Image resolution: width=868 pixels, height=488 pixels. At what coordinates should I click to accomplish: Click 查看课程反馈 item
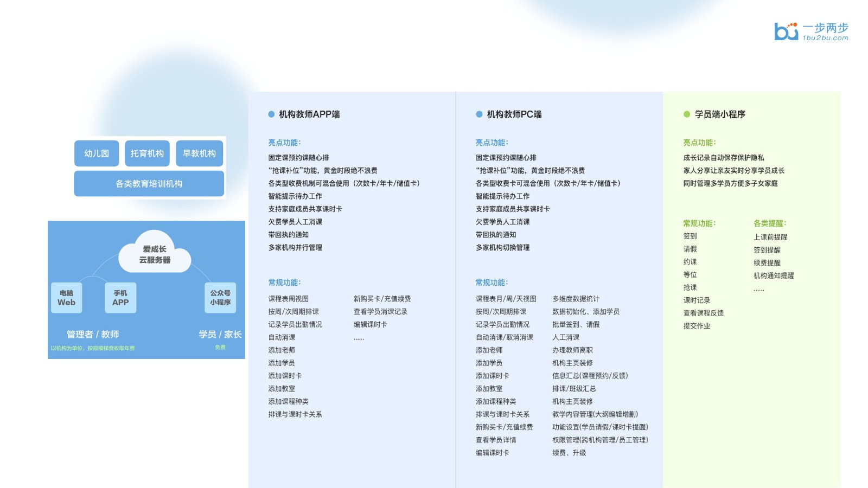704,313
